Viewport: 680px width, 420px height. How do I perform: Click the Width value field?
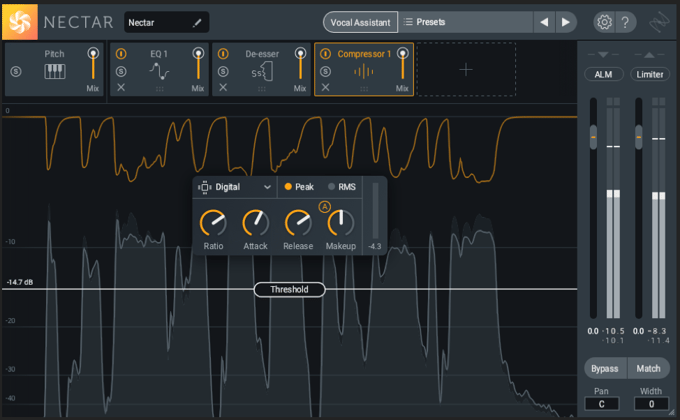(651, 404)
